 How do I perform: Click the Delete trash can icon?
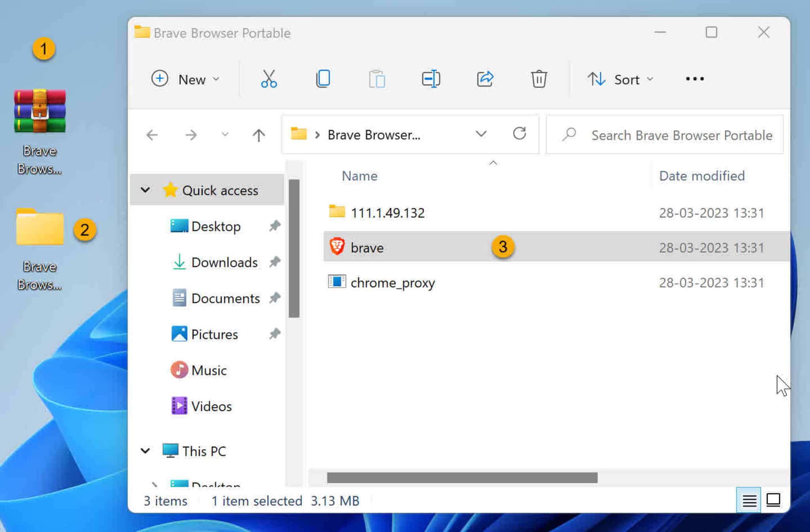click(539, 79)
